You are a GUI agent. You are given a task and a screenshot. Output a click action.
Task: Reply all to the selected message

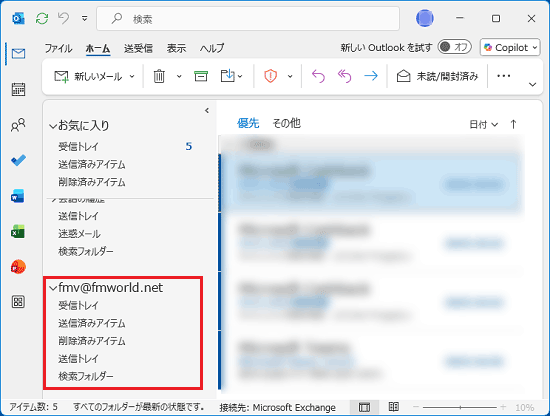click(x=344, y=76)
